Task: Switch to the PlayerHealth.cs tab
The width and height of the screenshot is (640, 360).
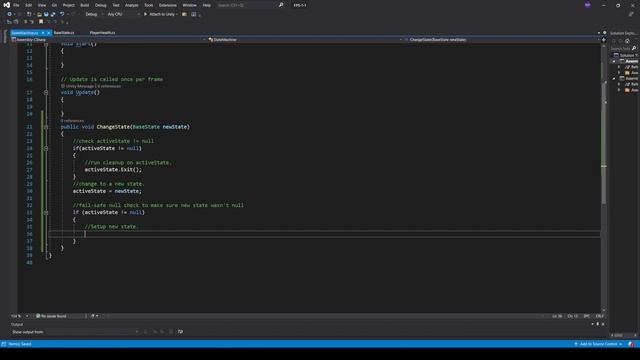Action: coord(102,33)
